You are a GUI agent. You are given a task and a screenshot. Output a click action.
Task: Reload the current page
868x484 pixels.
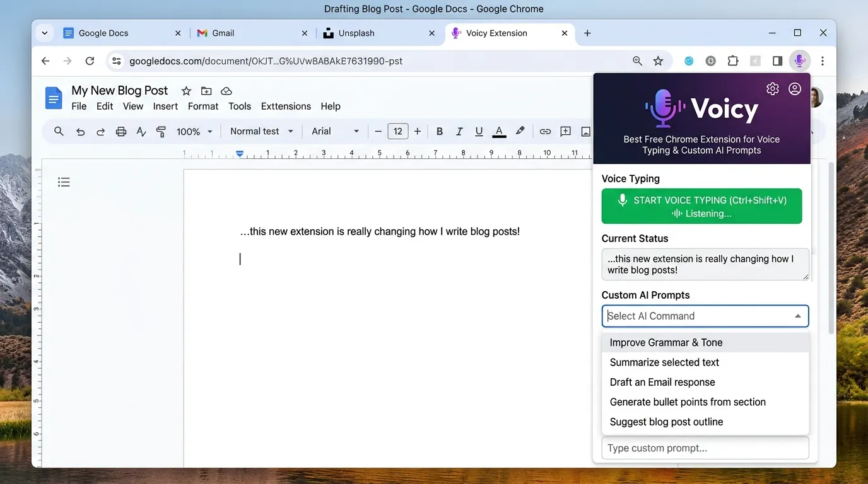pos(90,61)
